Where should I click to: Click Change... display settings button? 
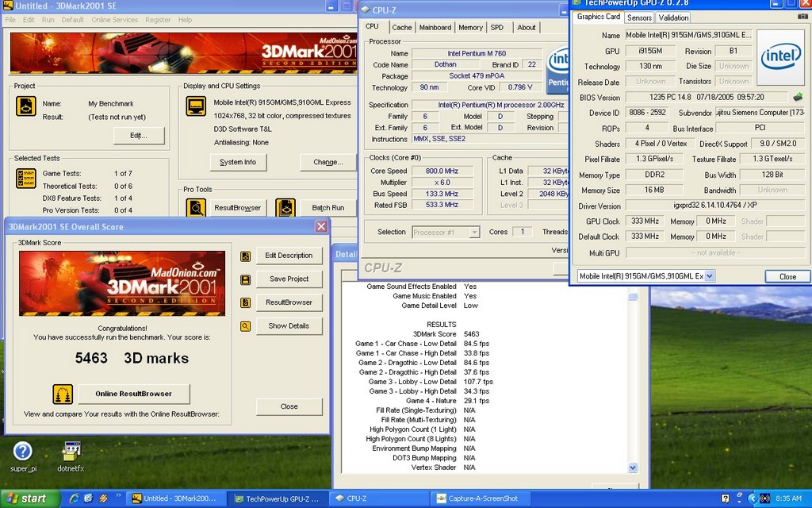[x=327, y=162]
